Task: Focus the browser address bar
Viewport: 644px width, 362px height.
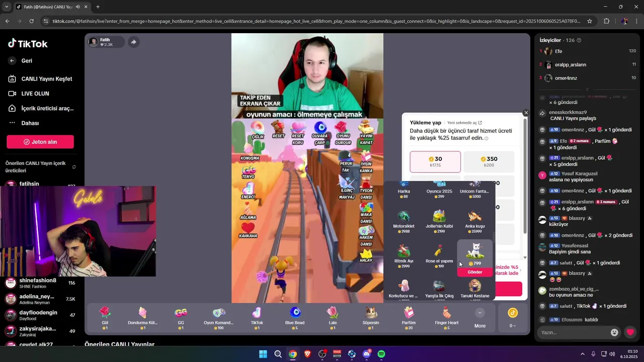Action: pyautogui.click(x=317, y=21)
